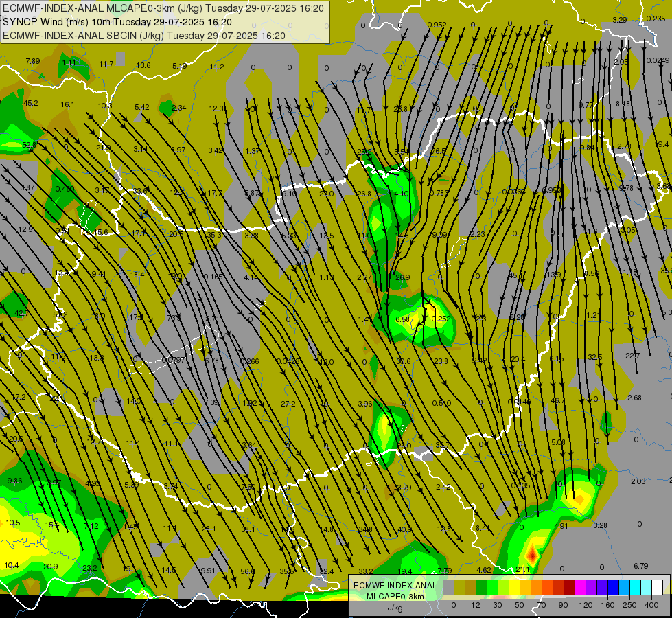Click the map value 56.6
The height and width of the screenshot is (618, 672).
(x=247, y=571)
